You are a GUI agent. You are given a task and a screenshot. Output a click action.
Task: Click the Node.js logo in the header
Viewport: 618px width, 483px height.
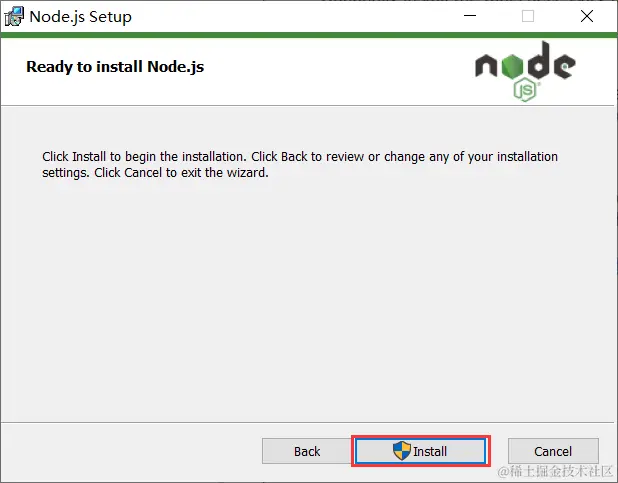coord(524,70)
